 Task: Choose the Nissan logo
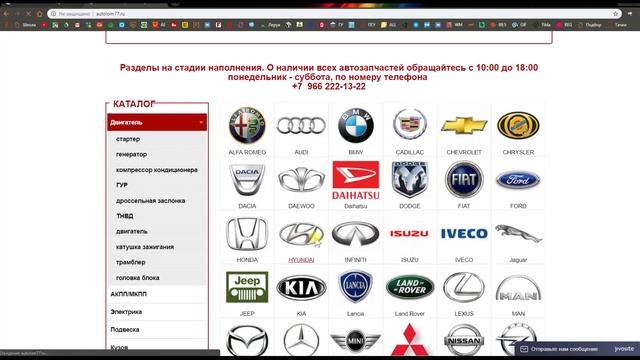464,340
